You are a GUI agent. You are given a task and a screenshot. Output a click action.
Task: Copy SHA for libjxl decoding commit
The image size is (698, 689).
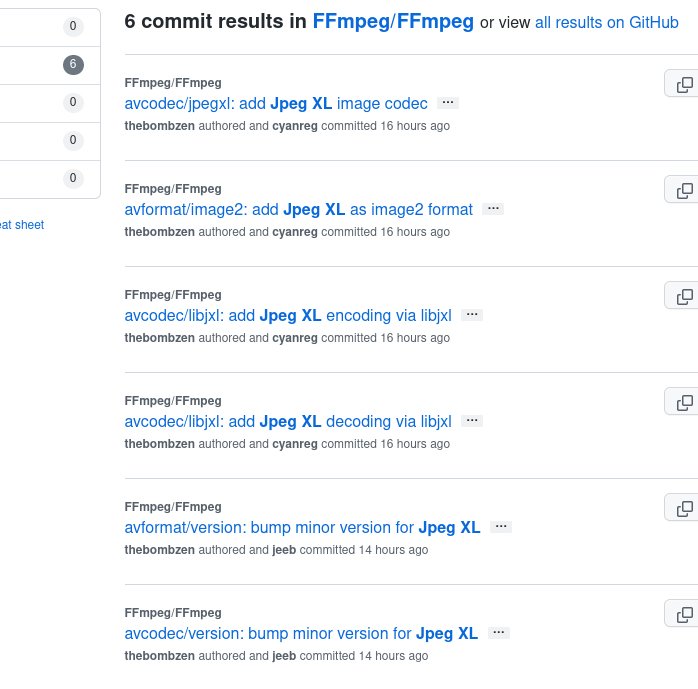684,402
